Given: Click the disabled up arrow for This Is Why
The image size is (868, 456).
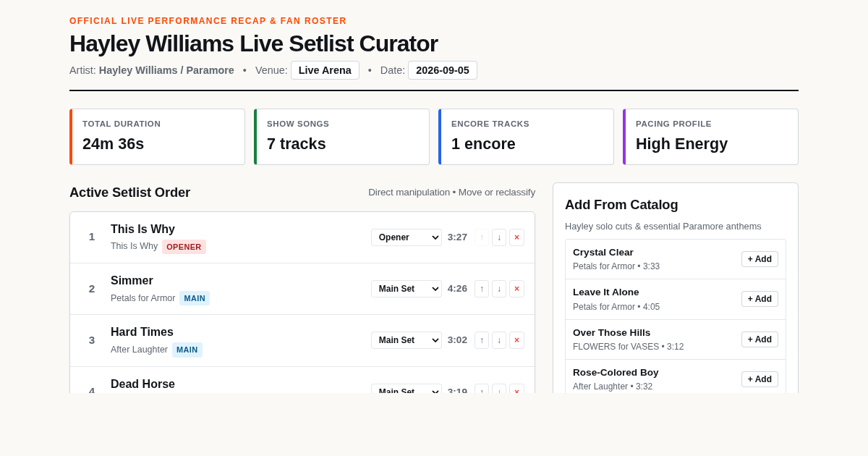Looking at the screenshot, I should pos(482,237).
